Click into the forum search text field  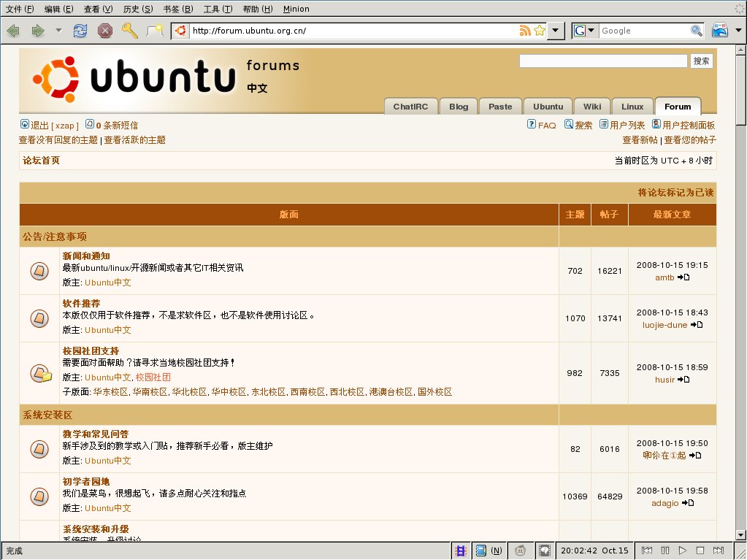[603, 61]
